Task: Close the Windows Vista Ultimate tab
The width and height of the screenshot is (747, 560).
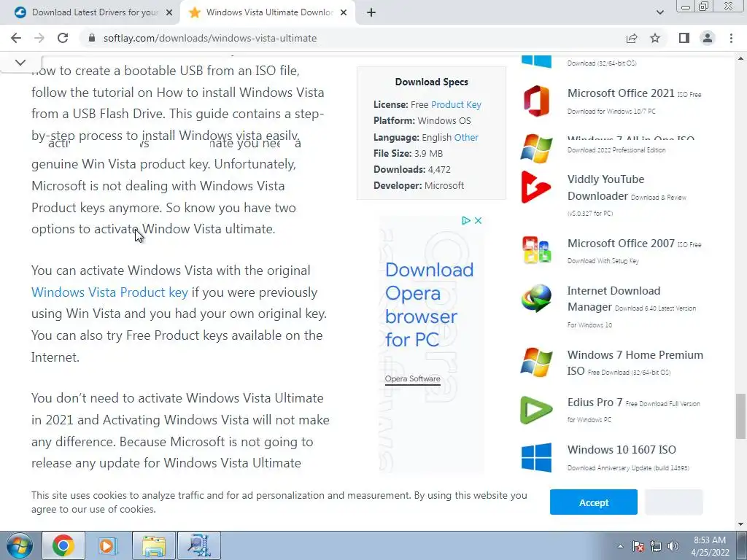Action: click(344, 12)
